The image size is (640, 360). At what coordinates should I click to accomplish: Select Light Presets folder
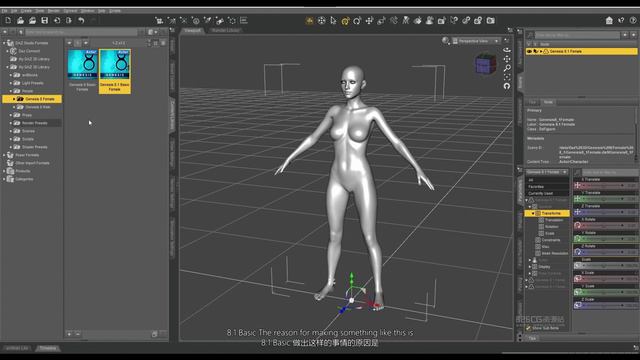click(x=32, y=83)
